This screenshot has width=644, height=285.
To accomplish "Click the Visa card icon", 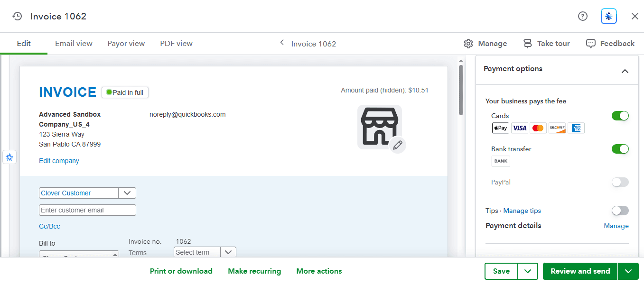I will 520,128.
